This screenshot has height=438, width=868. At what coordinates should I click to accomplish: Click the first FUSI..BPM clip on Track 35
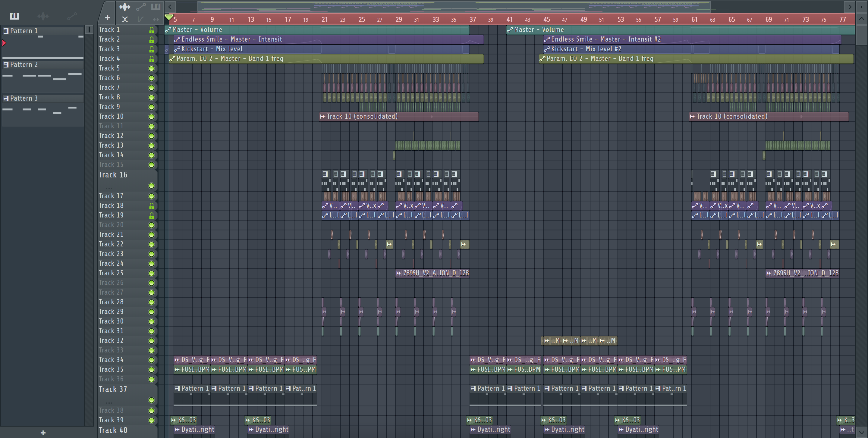192,369
